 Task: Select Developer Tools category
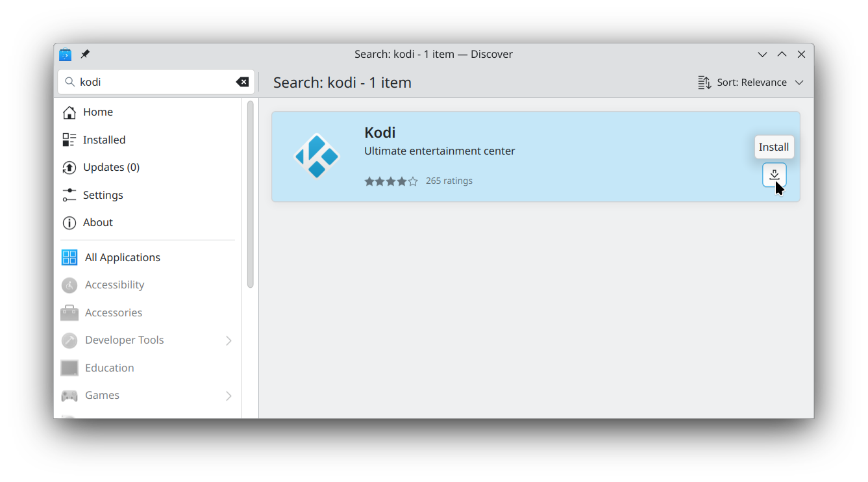tap(149, 340)
